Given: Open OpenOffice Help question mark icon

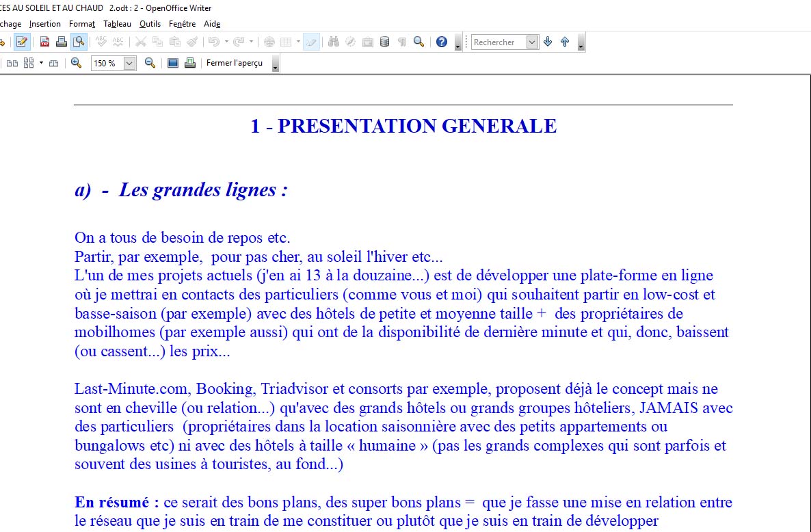Looking at the screenshot, I should [441, 42].
